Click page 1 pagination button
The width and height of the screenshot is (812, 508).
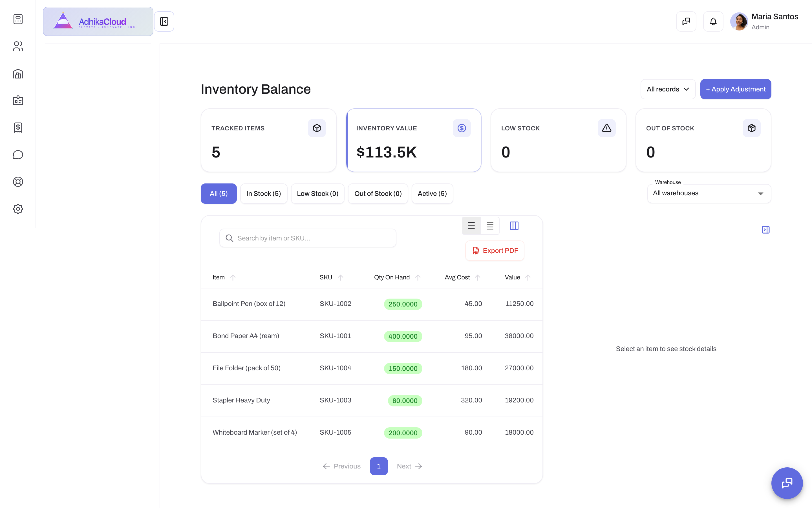pyautogui.click(x=379, y=466)
